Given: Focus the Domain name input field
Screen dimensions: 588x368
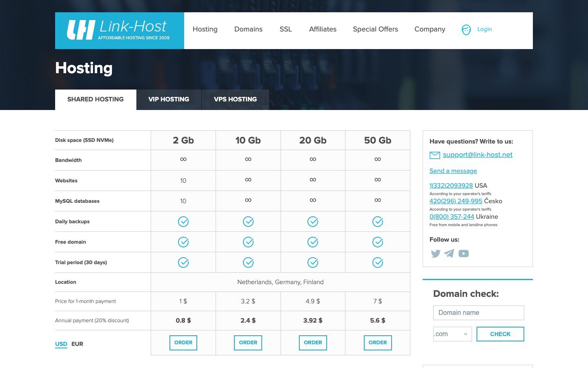Looking at the screenshot, I should [x=479, y=313].
